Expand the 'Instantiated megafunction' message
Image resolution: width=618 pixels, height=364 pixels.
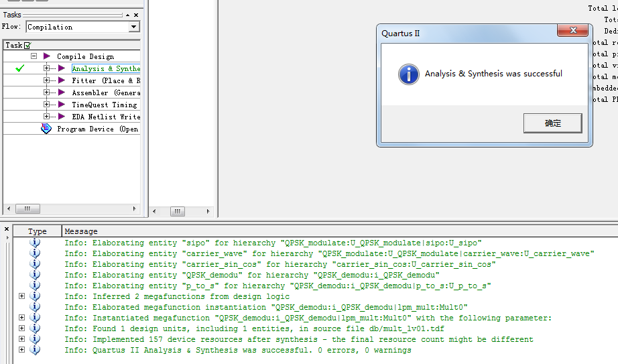[21, 318]
